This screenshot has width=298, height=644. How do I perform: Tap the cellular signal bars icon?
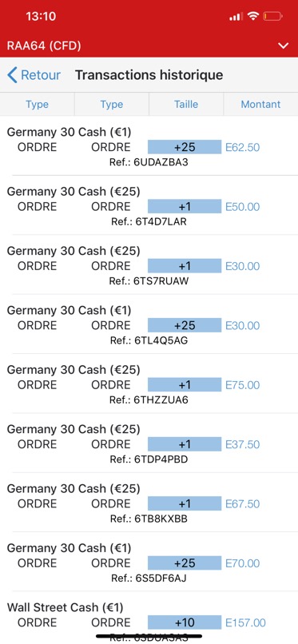[x=236, y=17]
